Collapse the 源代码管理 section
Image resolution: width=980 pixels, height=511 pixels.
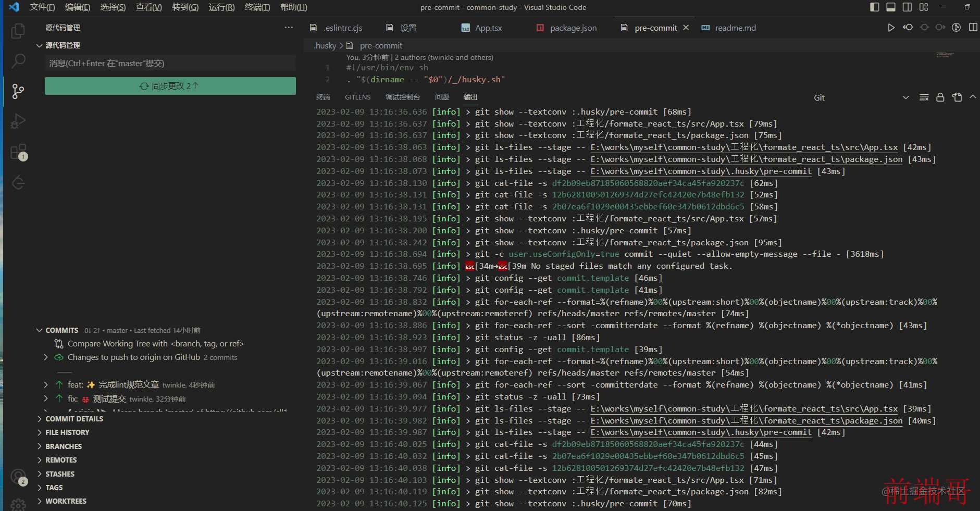pos(39,45)
